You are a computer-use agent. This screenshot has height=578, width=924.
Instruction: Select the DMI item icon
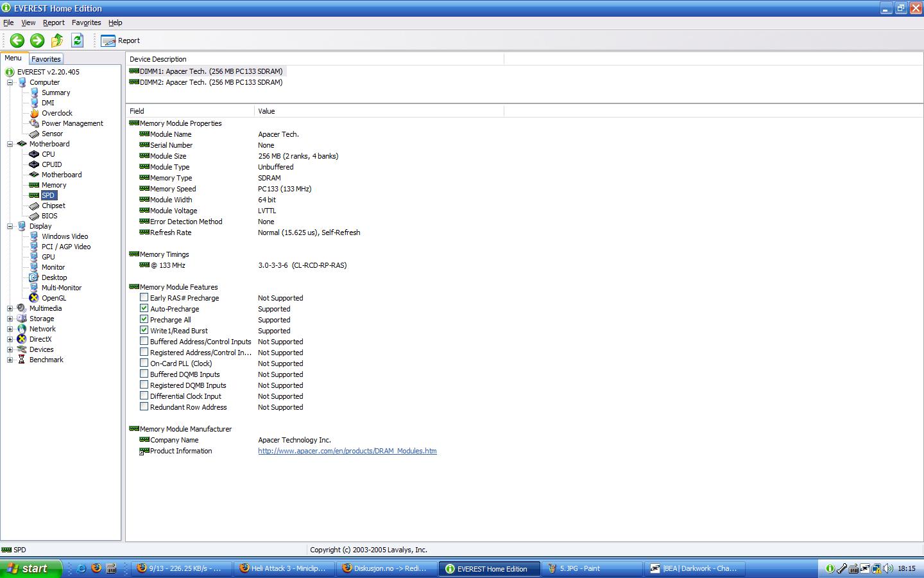[34, 103]
